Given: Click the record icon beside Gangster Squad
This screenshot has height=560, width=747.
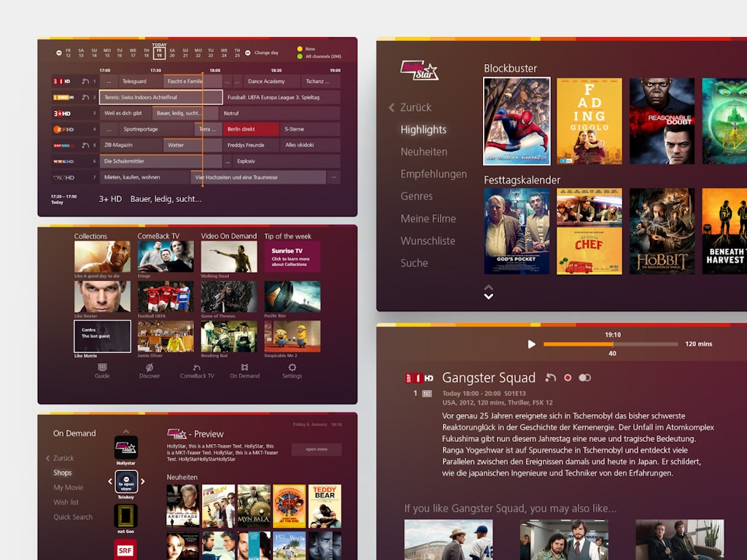Looking at the screenshot, I should pyautogui.click(x=568, y=378).
